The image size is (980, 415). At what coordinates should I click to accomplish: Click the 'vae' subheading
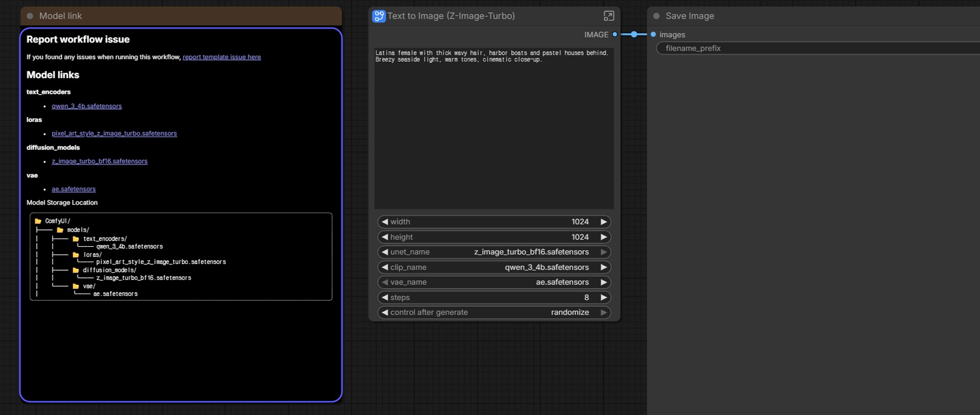(32, 175)
